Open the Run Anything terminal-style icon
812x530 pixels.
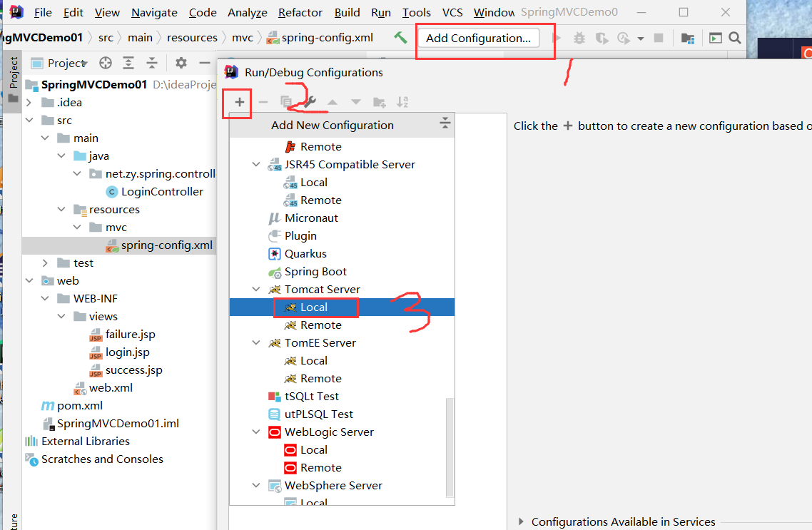pos(716,38)
